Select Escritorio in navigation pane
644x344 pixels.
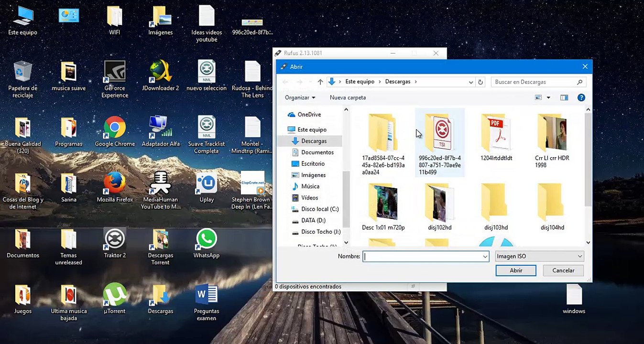pos(313,164)
